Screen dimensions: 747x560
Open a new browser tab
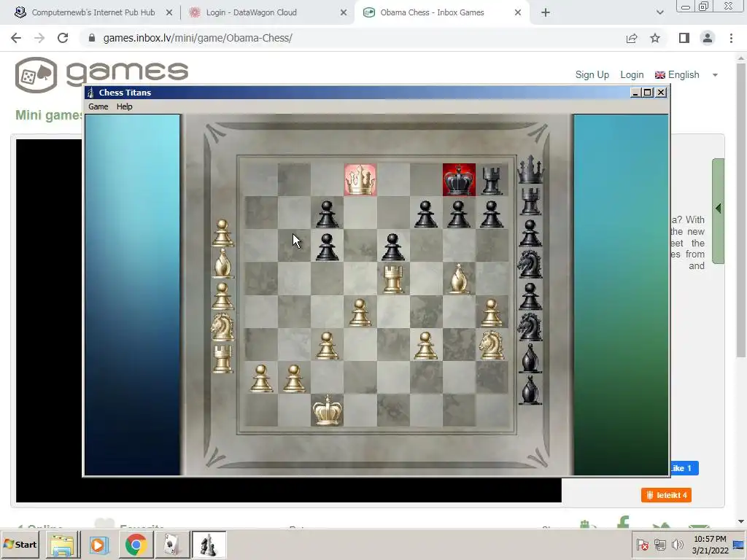[546, 13]
